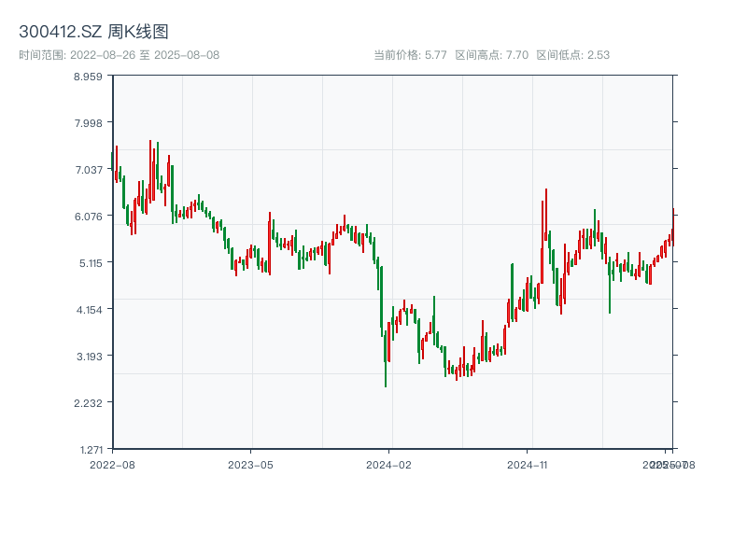The height and width of the screenshot is (560, 747).
Task: Select the 2023-05 date axis label
Action: 250,464
